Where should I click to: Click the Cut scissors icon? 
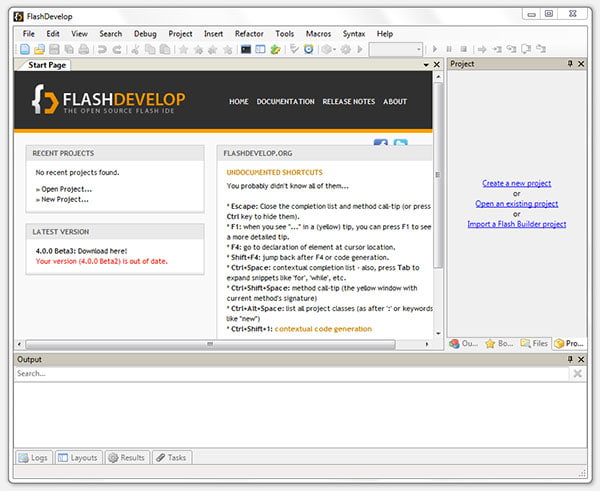tap(135, 49)
